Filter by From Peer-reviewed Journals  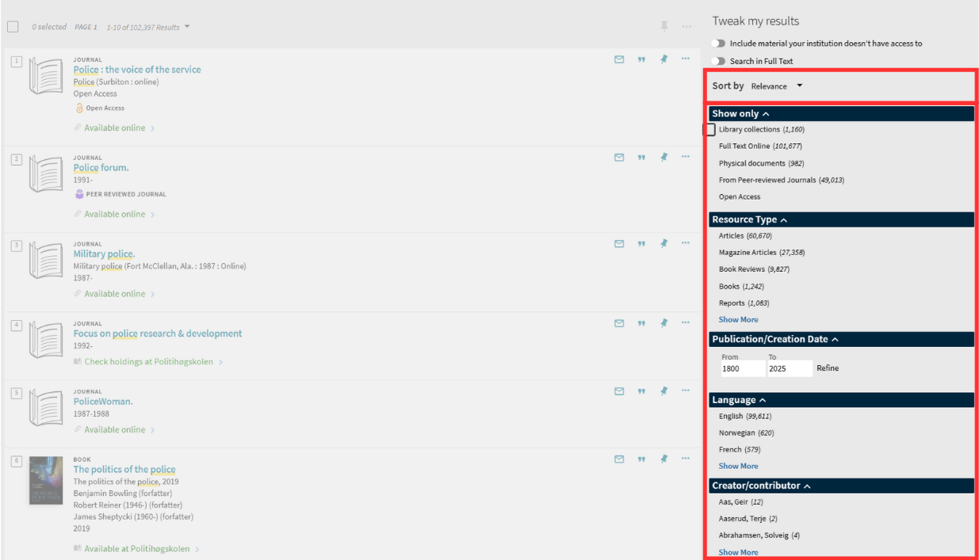click(781, 180)
